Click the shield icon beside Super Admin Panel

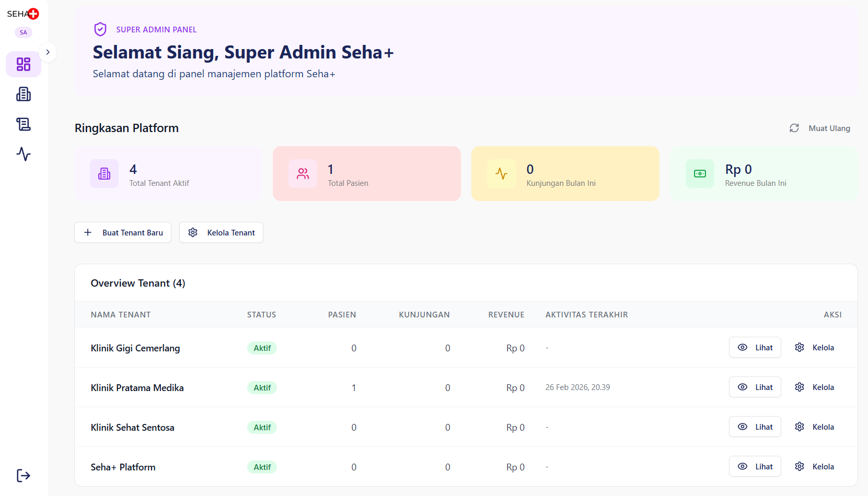coord(100,29)
